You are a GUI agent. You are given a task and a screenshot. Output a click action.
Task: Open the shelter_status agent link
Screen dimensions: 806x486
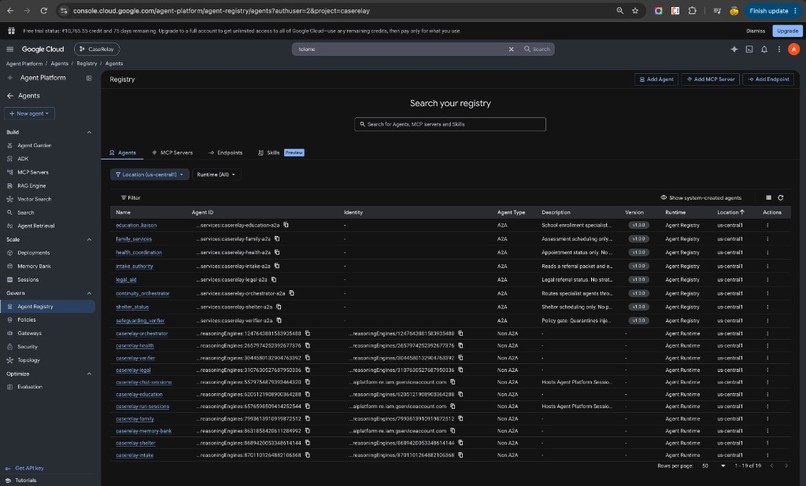(x=132, y=307)
